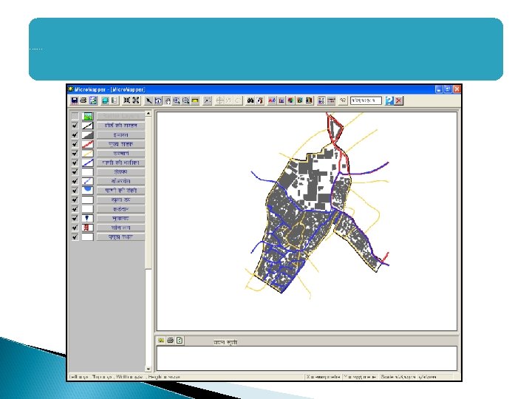Select the Zoom Out magnifier tool
The image size is (532, 399).
pyautogui.click(x=185, y=100)
